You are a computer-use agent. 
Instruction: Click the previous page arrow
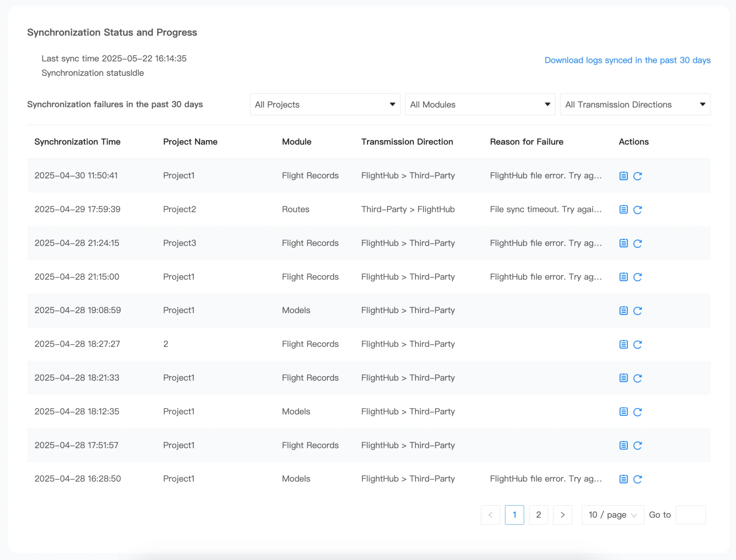(490, 515)
